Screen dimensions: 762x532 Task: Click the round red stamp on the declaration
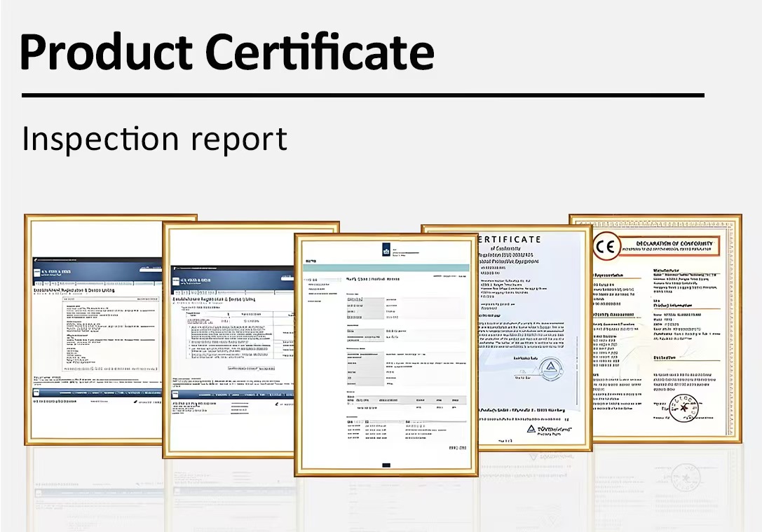(x=684, y=409)
